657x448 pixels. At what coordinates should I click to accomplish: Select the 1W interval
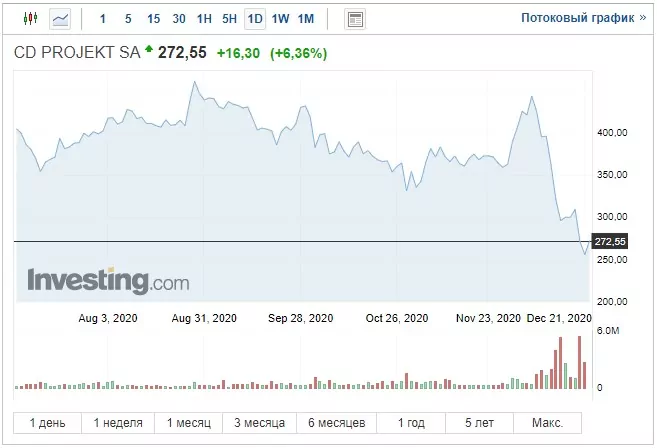pyautogui.click(x=280, y=19)
